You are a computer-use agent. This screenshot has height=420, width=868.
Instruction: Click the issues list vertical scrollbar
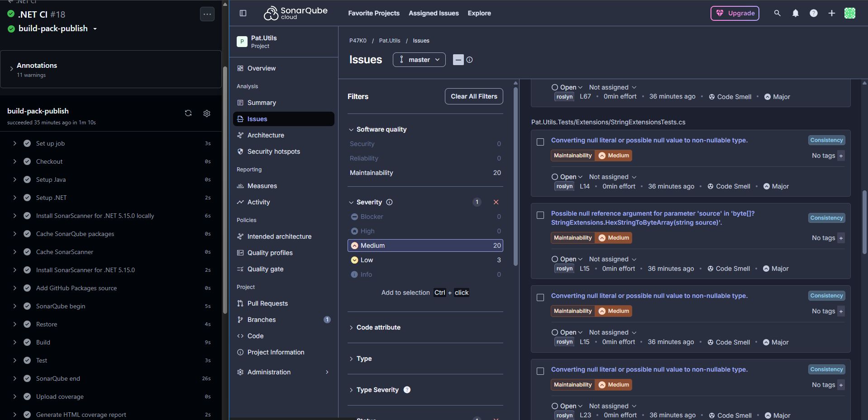(x=864, y=222)
